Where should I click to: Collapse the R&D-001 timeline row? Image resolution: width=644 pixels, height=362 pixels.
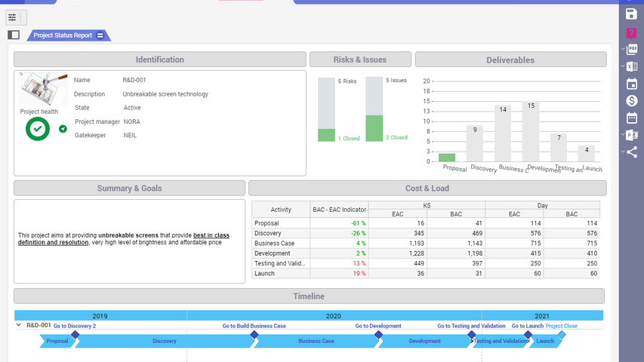18,325
